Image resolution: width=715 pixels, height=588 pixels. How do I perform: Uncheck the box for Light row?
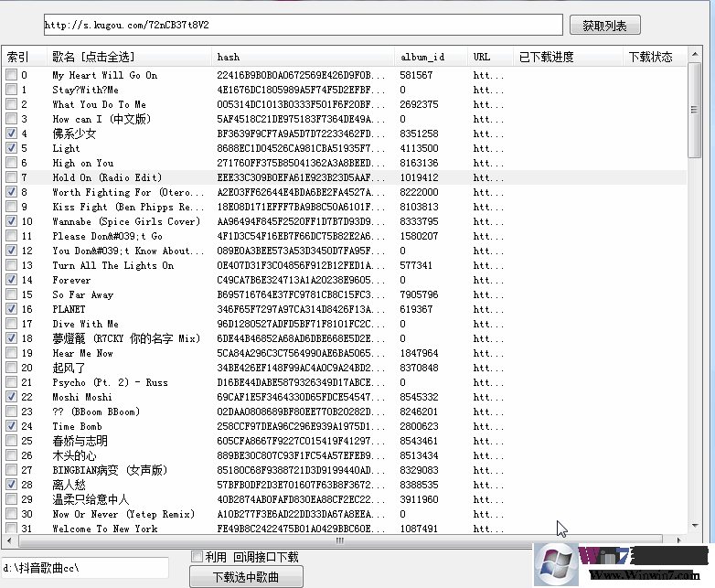11,148
